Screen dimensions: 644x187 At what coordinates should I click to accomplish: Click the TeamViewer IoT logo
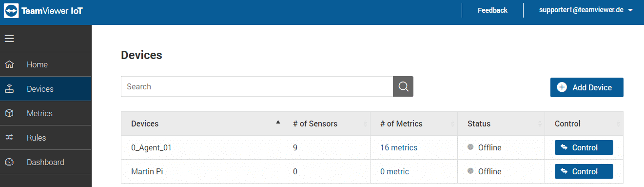click(43, 10)
